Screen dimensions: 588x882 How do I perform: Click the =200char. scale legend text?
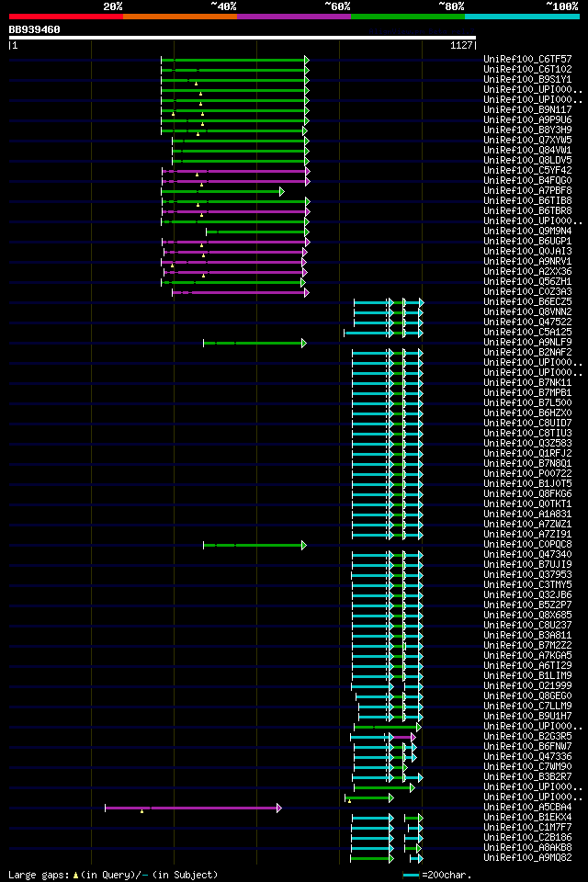point(447,876)
